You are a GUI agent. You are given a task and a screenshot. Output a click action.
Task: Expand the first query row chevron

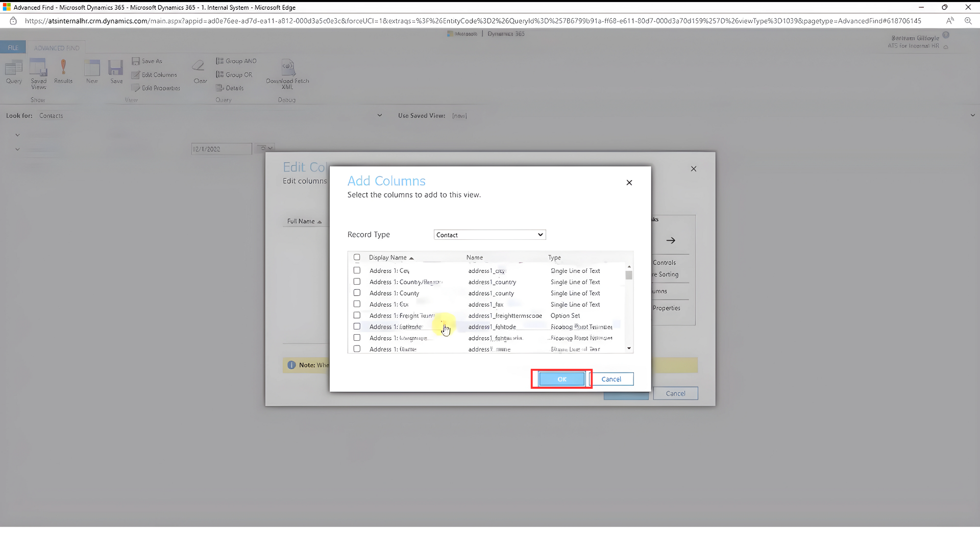tap(17, 135)
